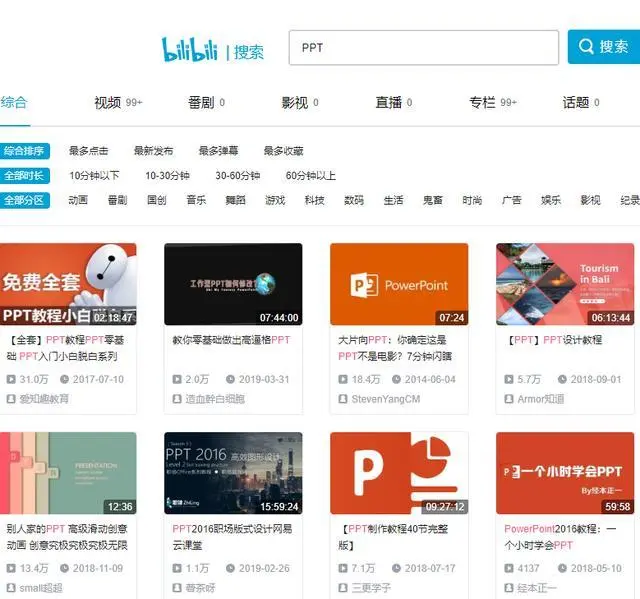This screenshot has height=599, width=640.
Task: Open the Tourism in Bali thumbnail
Action: (565, 284)
